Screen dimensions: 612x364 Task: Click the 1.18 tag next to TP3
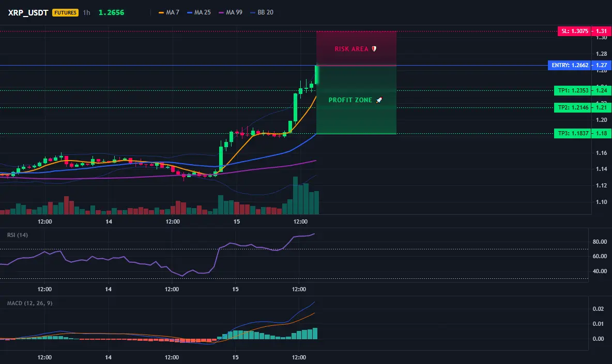[602, 133]
